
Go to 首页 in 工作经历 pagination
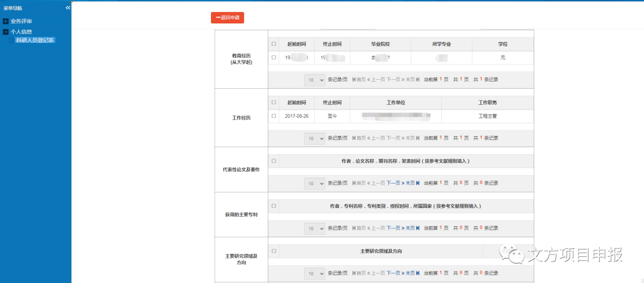tap(358, 138)
